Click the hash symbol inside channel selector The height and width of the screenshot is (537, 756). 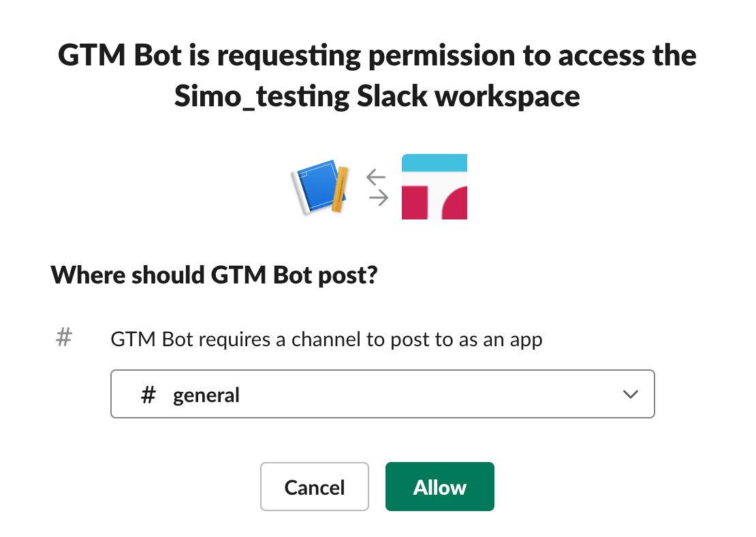click(x=148, y=395)
